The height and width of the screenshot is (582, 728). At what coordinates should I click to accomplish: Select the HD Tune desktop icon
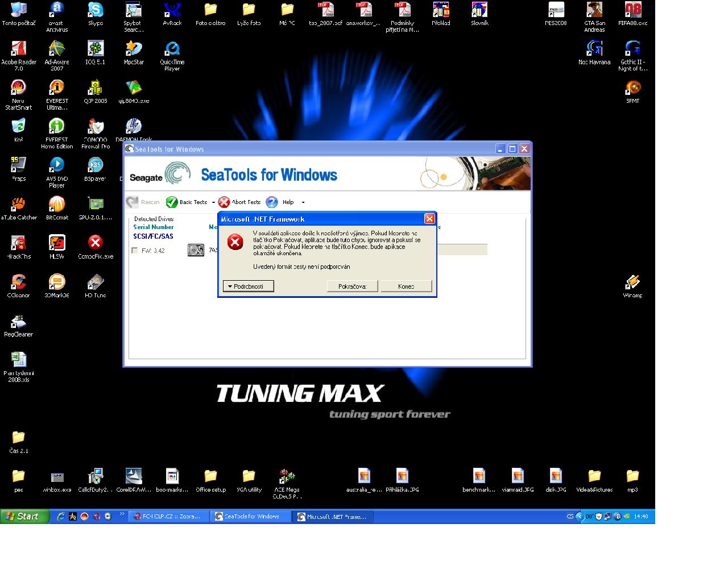[x=96, y=286]
